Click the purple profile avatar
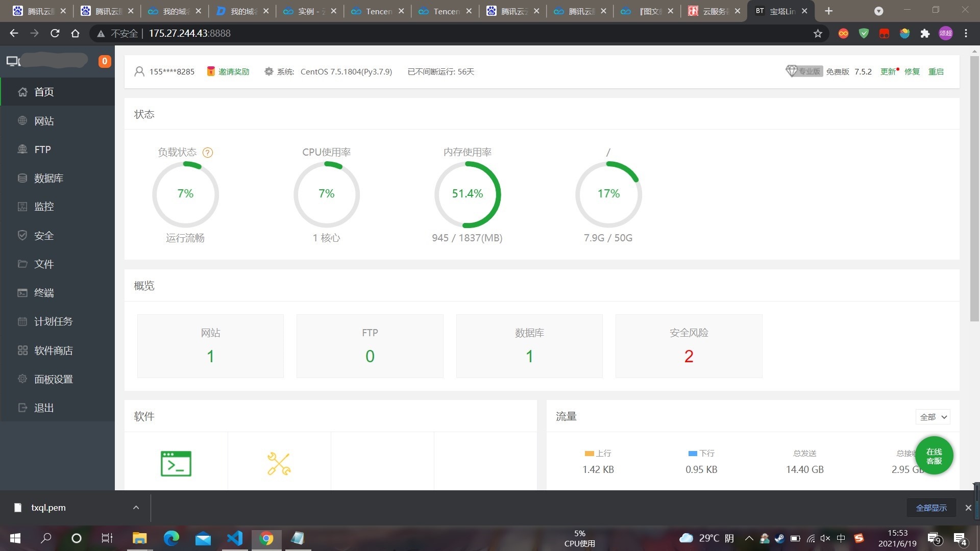This screenshot has height=551, width=980. pyautogui.click(x=946, y=33)
